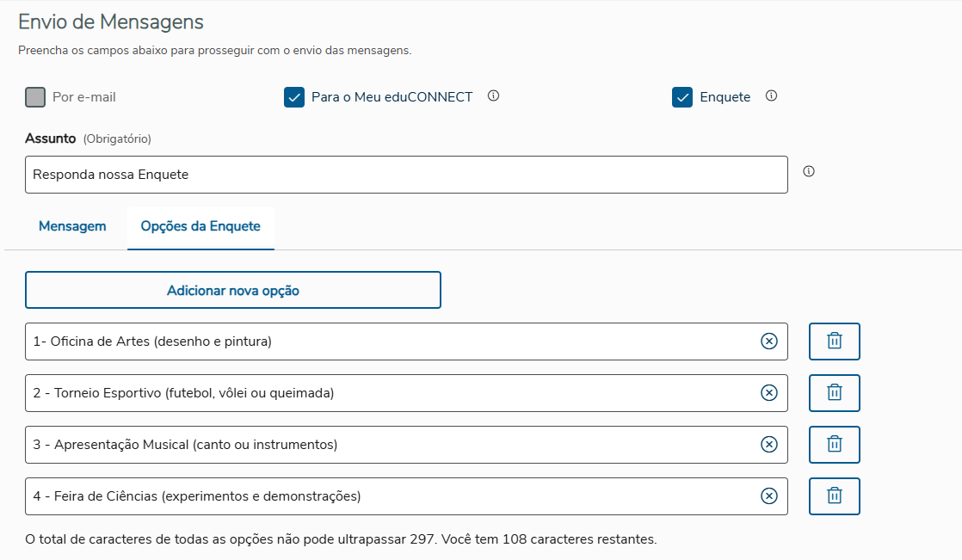Show info icon next to Enquete
The width and height of the screenshot is (962, 560).
click(771, 96)
